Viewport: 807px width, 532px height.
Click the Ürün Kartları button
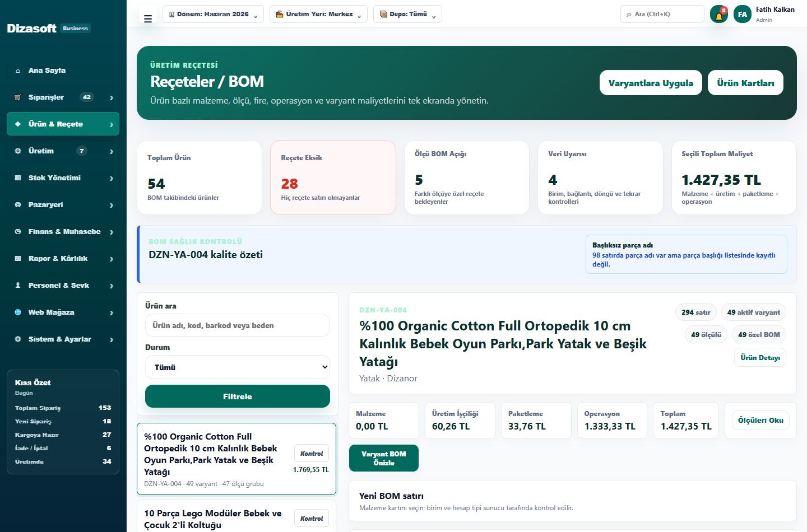(745, 83)
